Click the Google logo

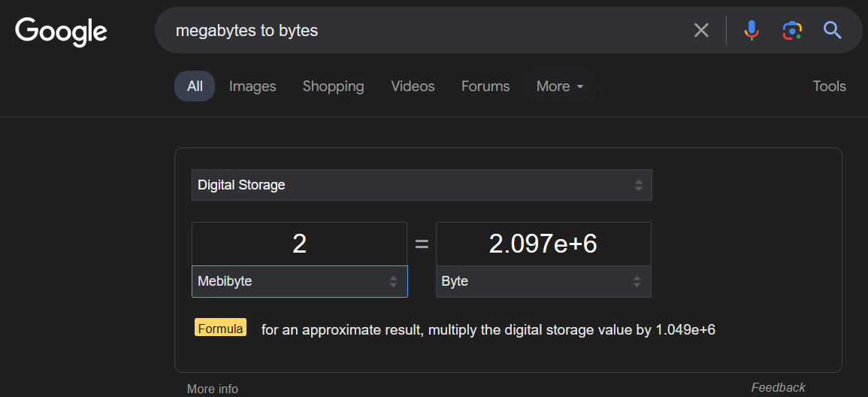[x=61, y=31]
